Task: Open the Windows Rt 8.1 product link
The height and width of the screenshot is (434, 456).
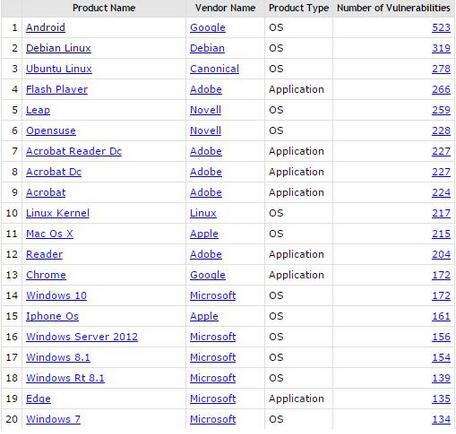Action: 65,378
